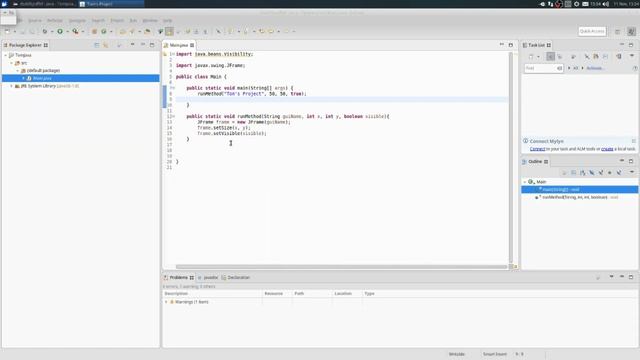Toggle Mark Occurrences in main toolbar

tap(169, 31)
